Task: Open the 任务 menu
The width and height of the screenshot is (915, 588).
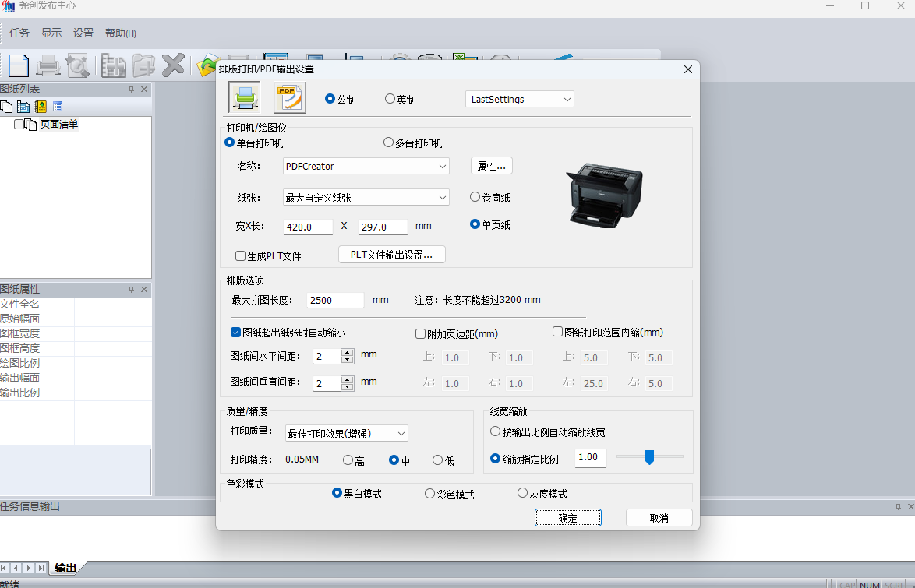Action: (19, 33)
